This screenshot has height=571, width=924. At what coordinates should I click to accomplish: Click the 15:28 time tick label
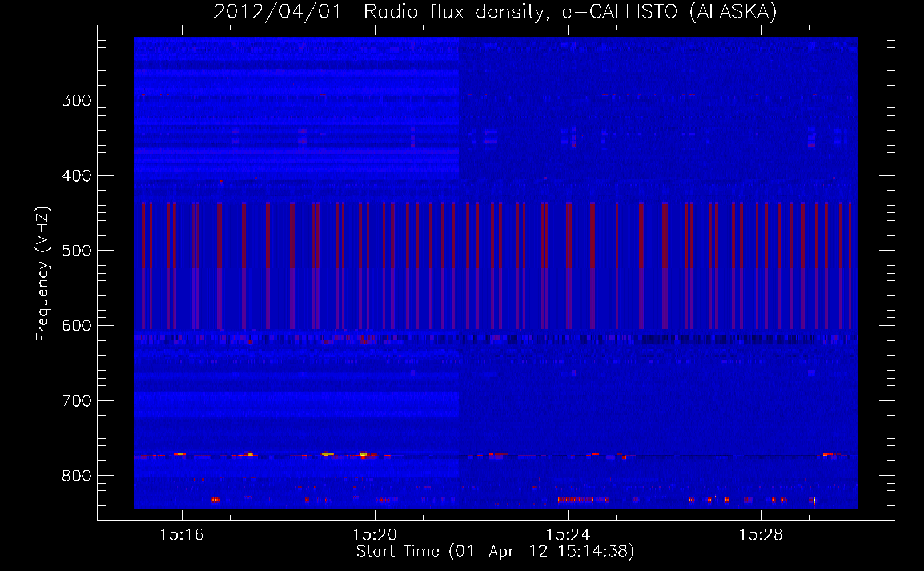tap(761, 534)
